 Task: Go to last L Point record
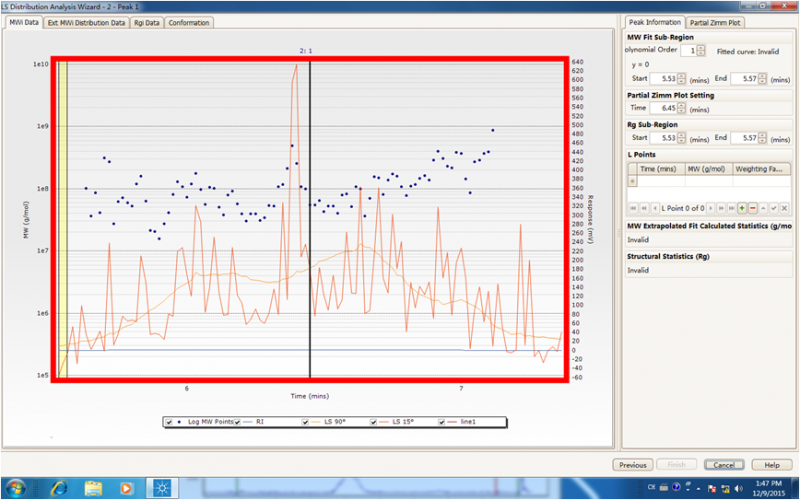732,208
